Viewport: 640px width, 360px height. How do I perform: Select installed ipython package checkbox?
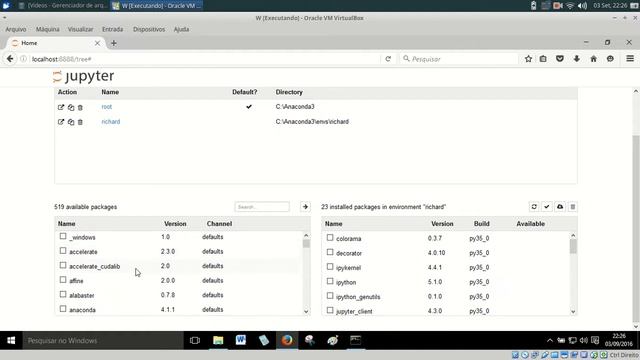coord(330,281)
